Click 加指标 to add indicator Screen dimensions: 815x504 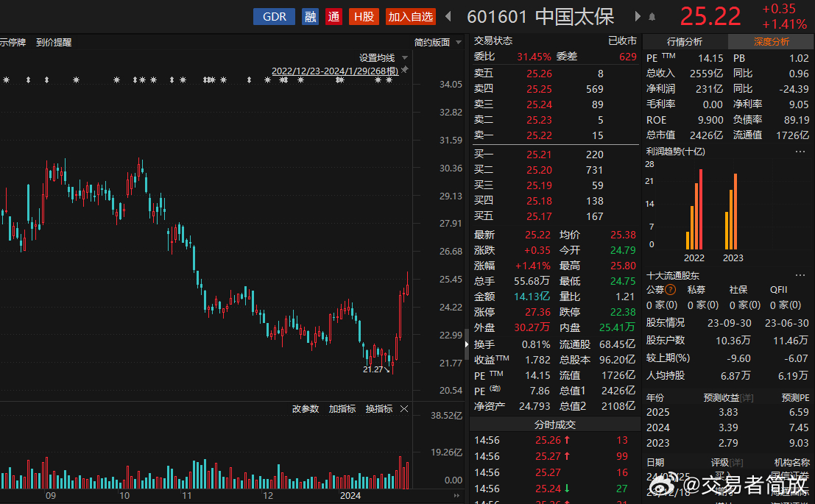pos(342,409)
